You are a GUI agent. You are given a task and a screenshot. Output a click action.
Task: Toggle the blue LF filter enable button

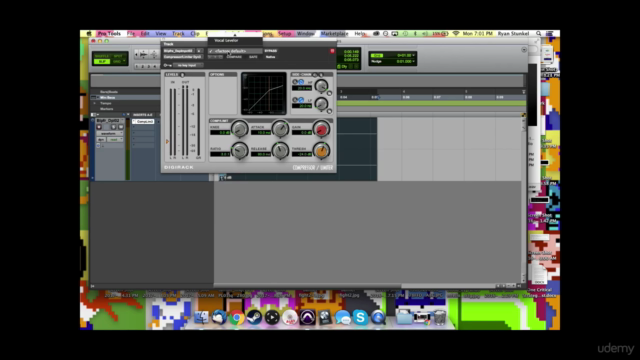[x=301, y=100]
